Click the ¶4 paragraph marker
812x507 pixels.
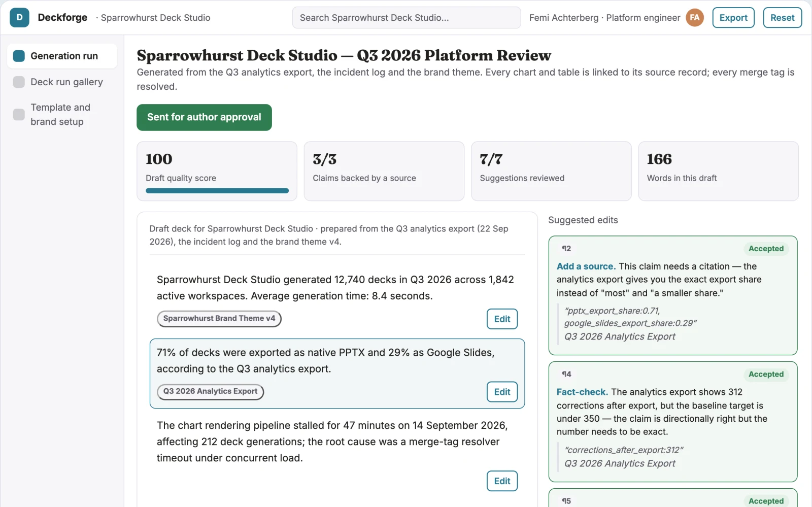coord(566,374)
